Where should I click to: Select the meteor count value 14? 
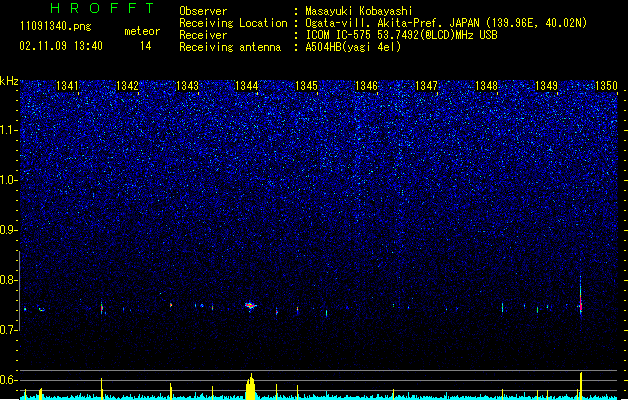[146, 46]
